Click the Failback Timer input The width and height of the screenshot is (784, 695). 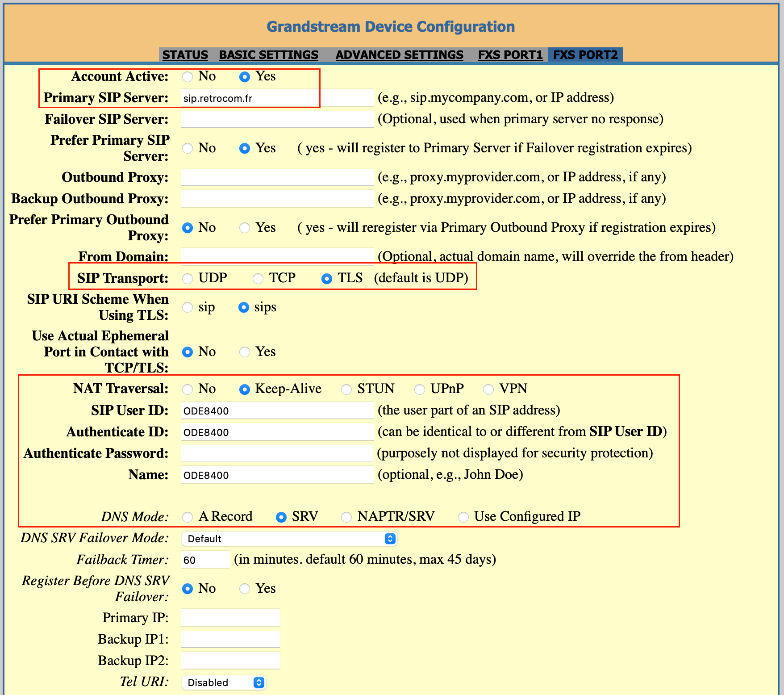point(205,560)
